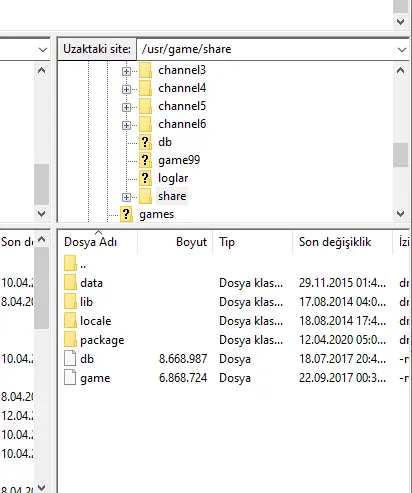Select the channel3 folder icon
This screenshot has height=493, width=412.
pyautogui.click(x=145, y=70)
